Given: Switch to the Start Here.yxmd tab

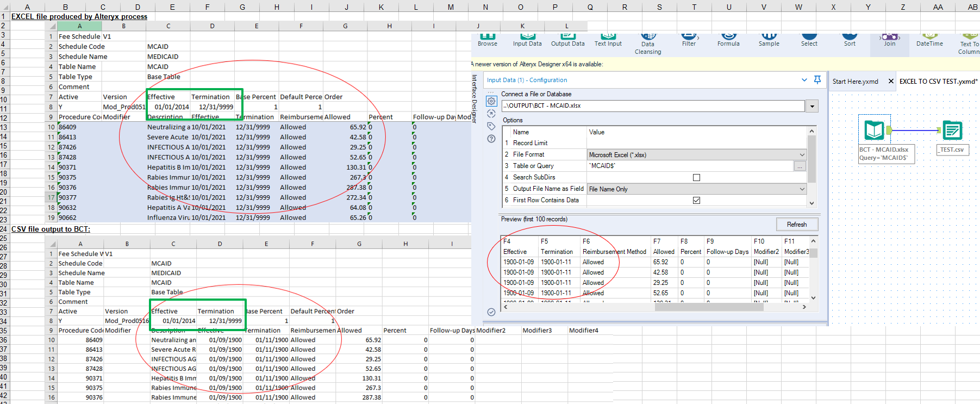Looking at the screenshot, I should click(x=855, y=82).
